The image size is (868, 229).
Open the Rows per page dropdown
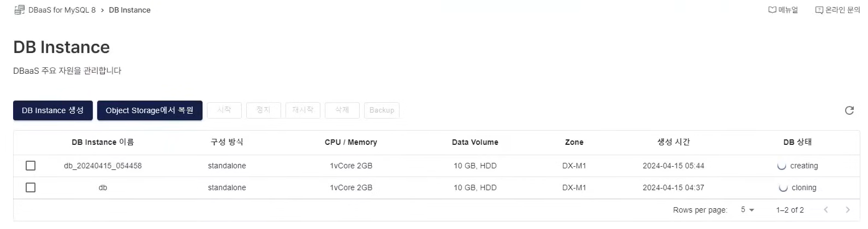point(747,210)
